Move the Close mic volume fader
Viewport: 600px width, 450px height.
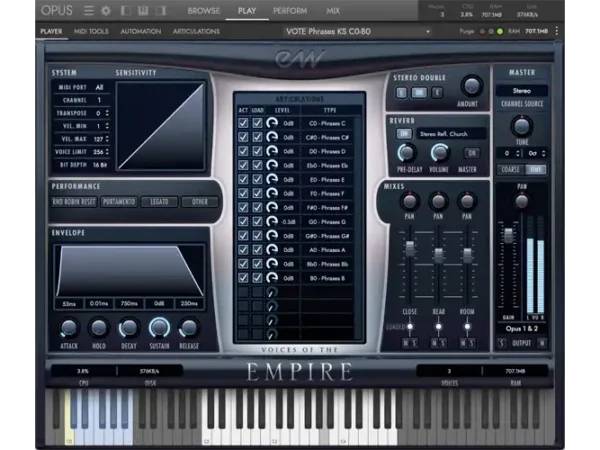409,248
